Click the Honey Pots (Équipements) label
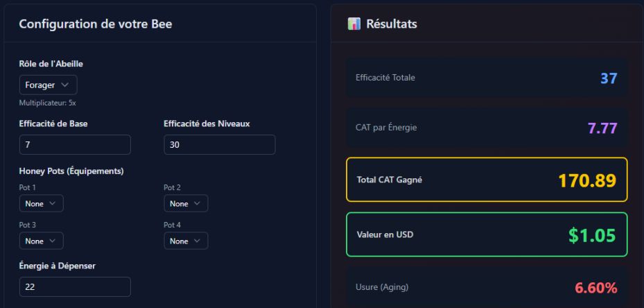This screenshot has height=308, width=644. point(71,171)
